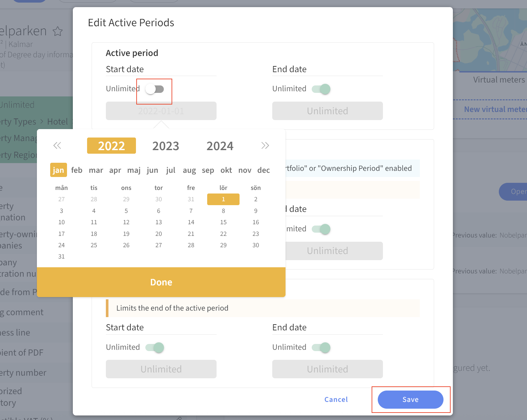The image size is (527, 420).
Task: Click the Active period End date Unlimited field
Action: click(328, 111)
